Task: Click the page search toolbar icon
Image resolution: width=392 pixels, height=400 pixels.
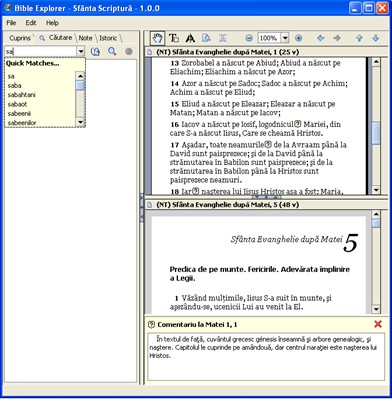Action: pyautogui.click(x=206, y=38)
